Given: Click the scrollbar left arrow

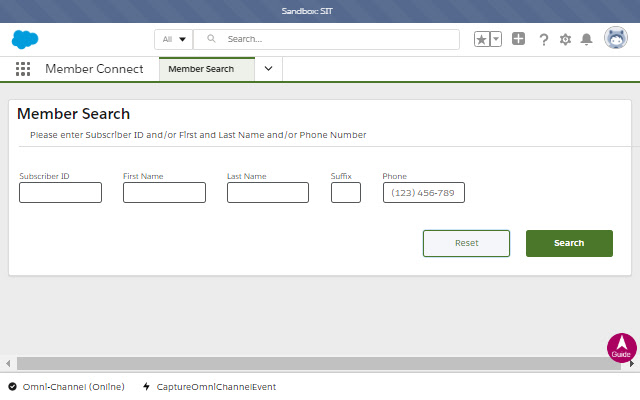Looking at the screenshot, I should click(8, 363).
